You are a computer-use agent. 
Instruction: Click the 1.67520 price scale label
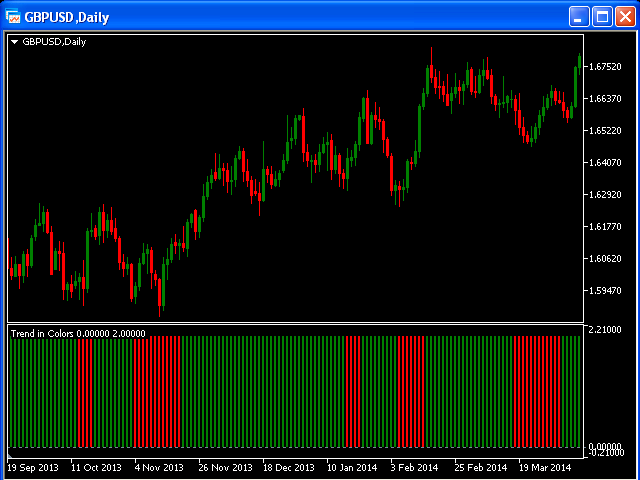pyautogui.click(x=604, y=67)
